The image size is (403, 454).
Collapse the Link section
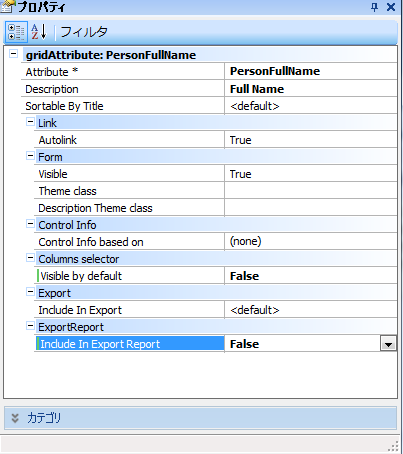coord(30,122)
